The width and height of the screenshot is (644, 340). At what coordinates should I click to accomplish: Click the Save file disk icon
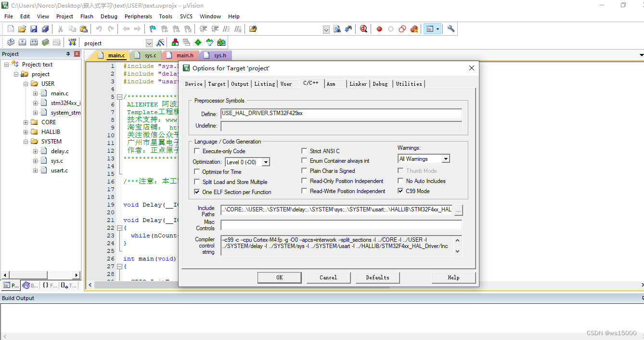pyautogui.click(x=34, y=29)
